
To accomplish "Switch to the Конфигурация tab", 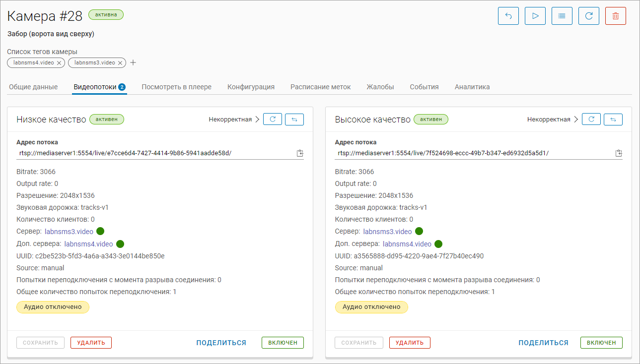I will [251, 87].
